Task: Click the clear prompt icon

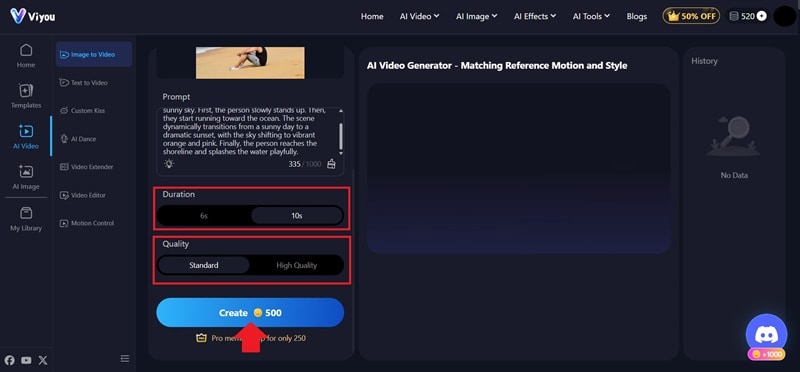Action: coord(332,164)
